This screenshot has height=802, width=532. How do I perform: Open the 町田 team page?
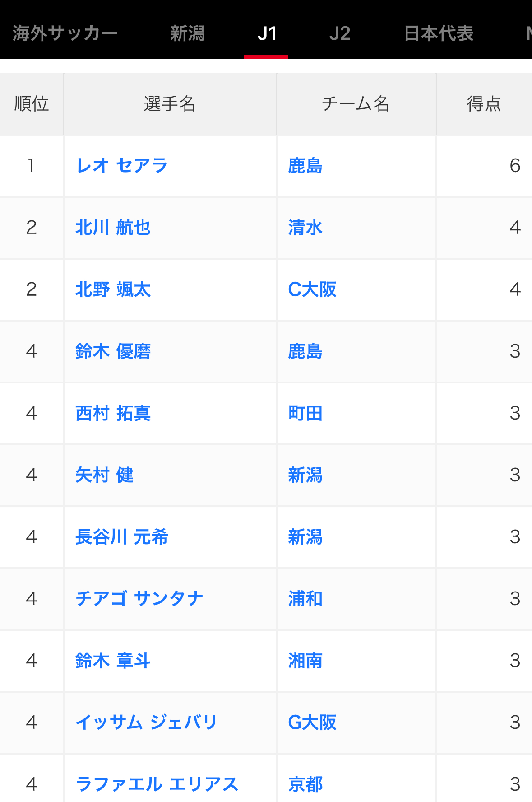coord(305,413)
